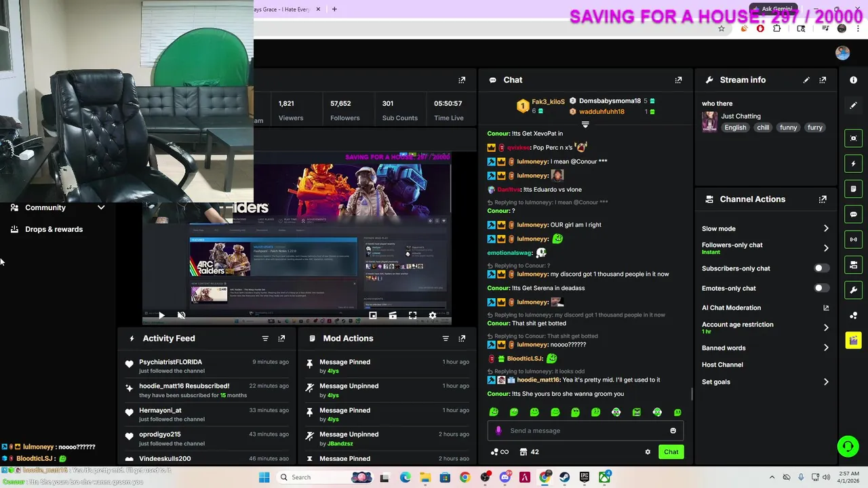
Task: Click the chat panel scrollbar
Action: (692, 394)
